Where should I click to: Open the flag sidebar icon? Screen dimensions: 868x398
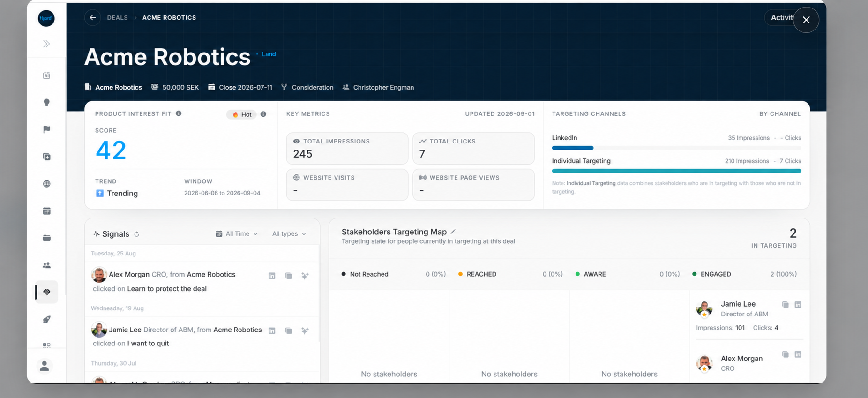(46, 129)
